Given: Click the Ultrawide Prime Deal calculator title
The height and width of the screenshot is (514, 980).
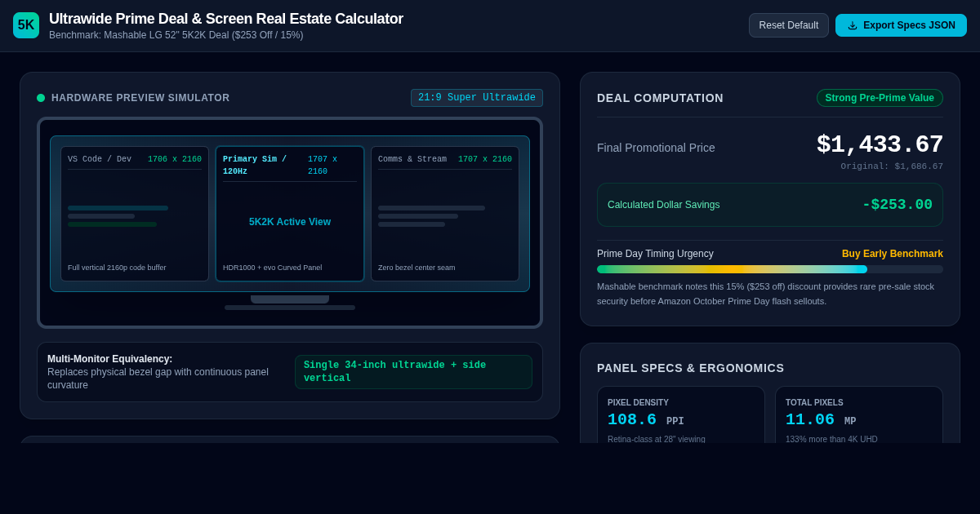Looking at the screenshot, I should pyautogui.click(x=226, y=19).
